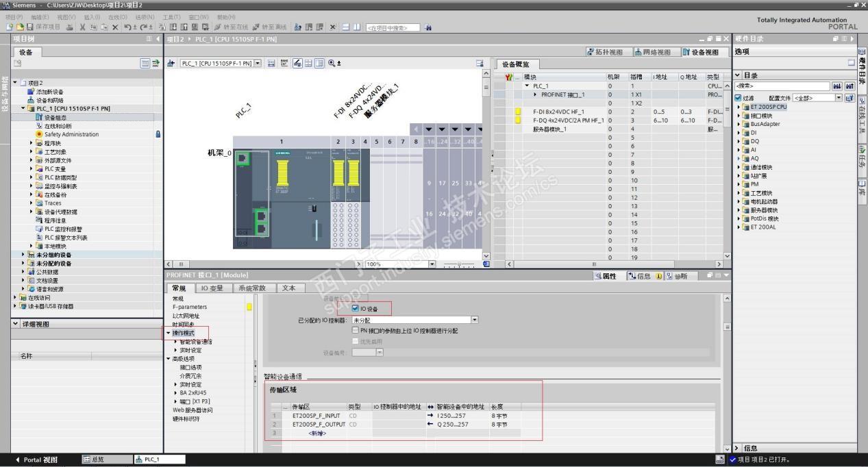Select Safety Administration in project tree
868x467 pixels.
[71, 134]
